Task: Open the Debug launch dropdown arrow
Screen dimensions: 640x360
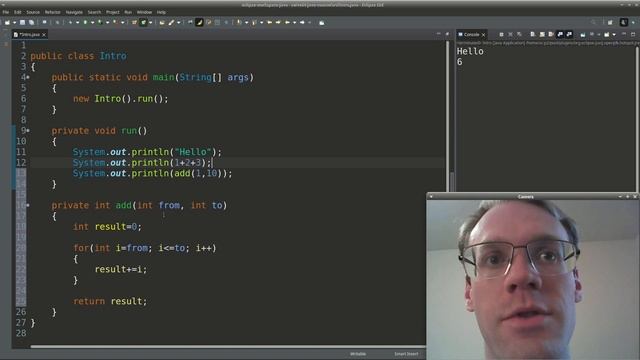Action: coord(78,22)
